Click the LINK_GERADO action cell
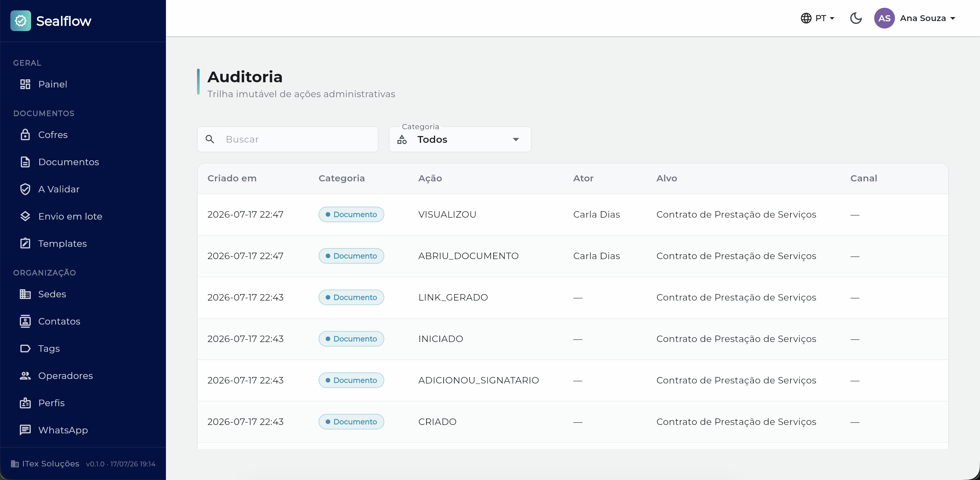This screenshot has height=480, width=980. (x=453, y=297)
